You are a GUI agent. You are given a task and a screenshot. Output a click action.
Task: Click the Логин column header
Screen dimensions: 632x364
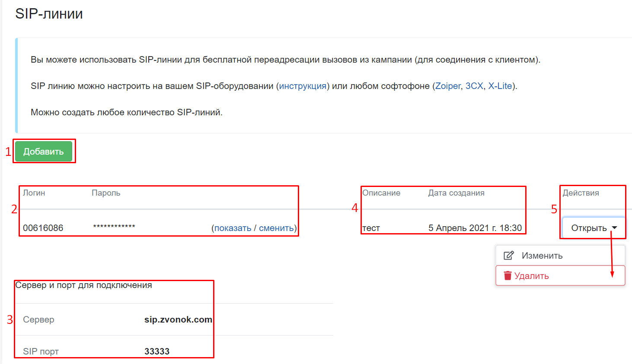(x=34, y=193)
